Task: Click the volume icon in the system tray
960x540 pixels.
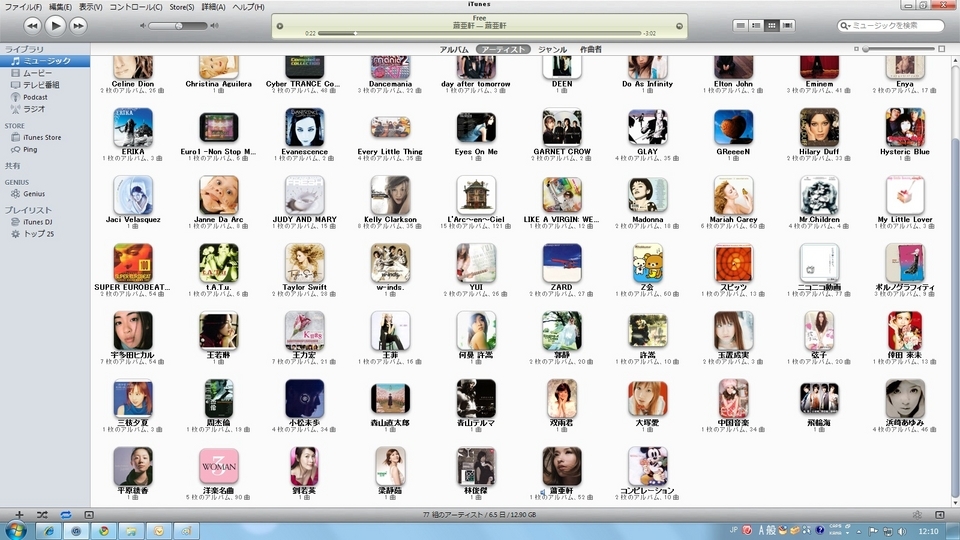Action: pos(902,531)
